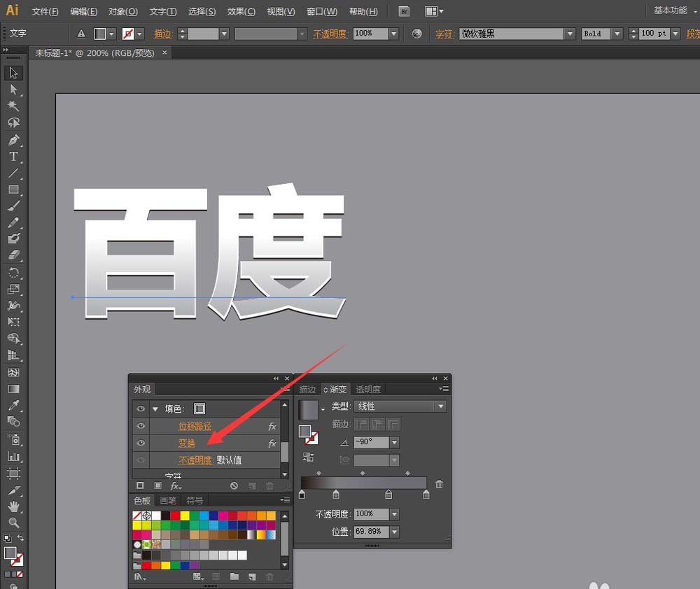Select the Paintbrush tool

tap(13, 206)
